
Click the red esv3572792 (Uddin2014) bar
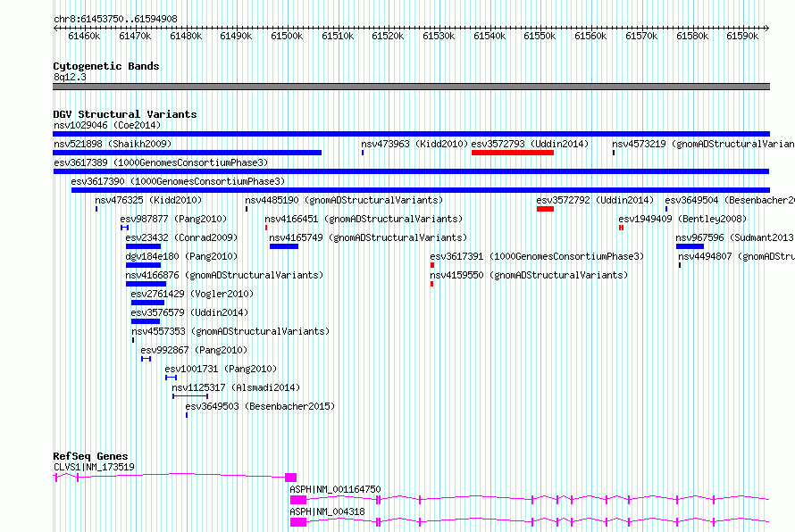pyautogui.click(x=545, y=209)
